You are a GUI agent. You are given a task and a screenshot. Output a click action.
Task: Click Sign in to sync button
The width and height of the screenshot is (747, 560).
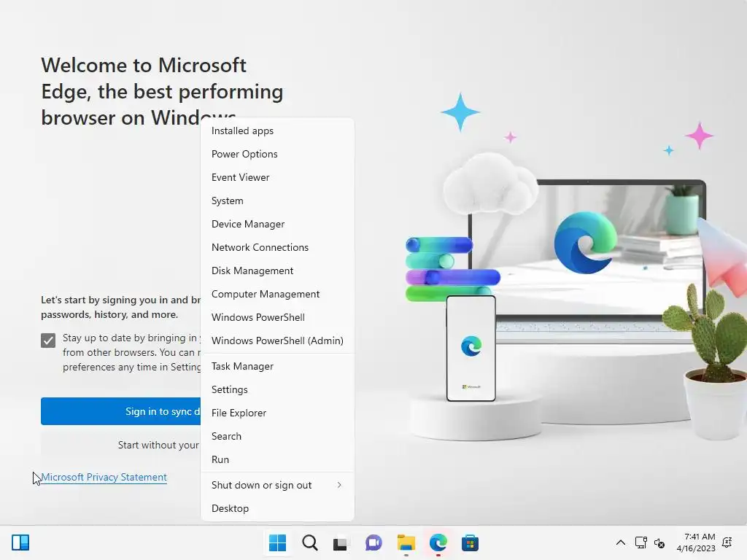[121, 411]
